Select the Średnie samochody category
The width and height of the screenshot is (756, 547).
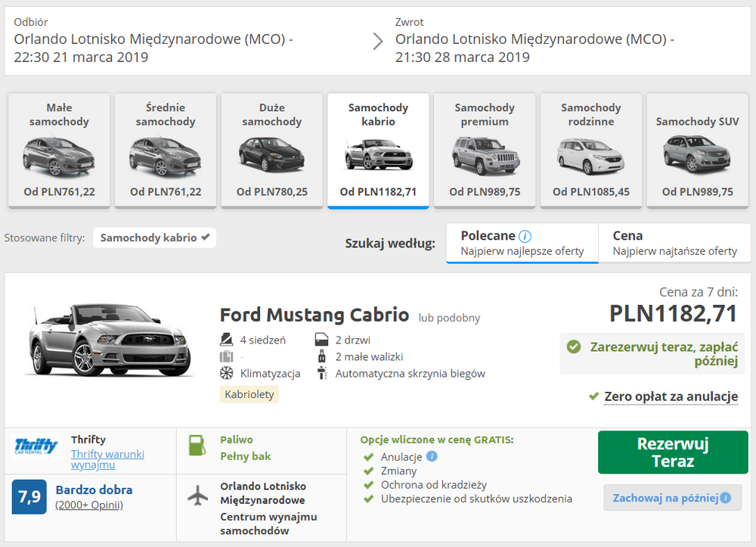coord(166,151)
